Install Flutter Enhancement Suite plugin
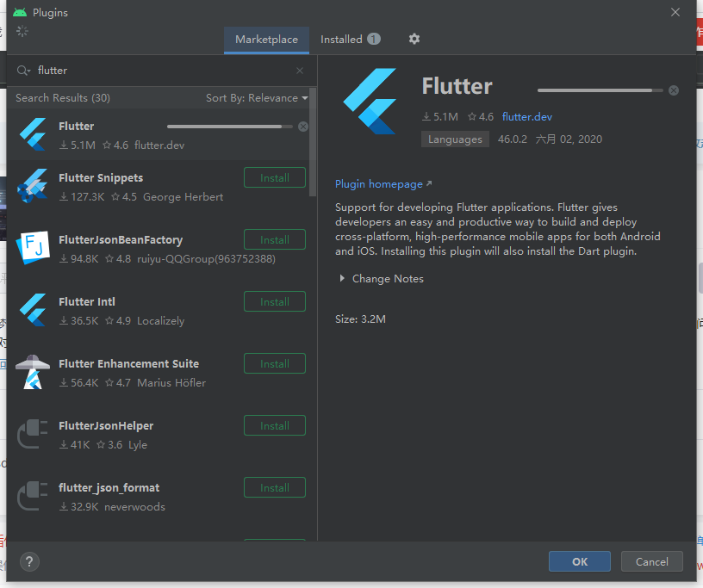The image size is (703, 588). (x=275, y=364)
